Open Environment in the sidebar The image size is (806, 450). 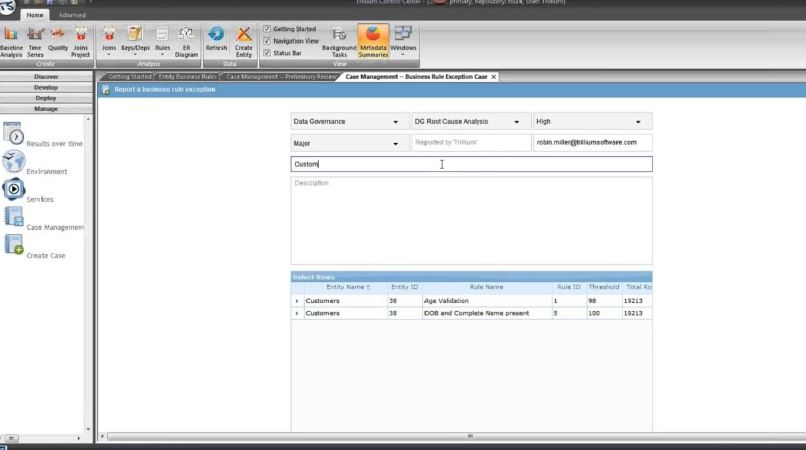pos(35,163)
